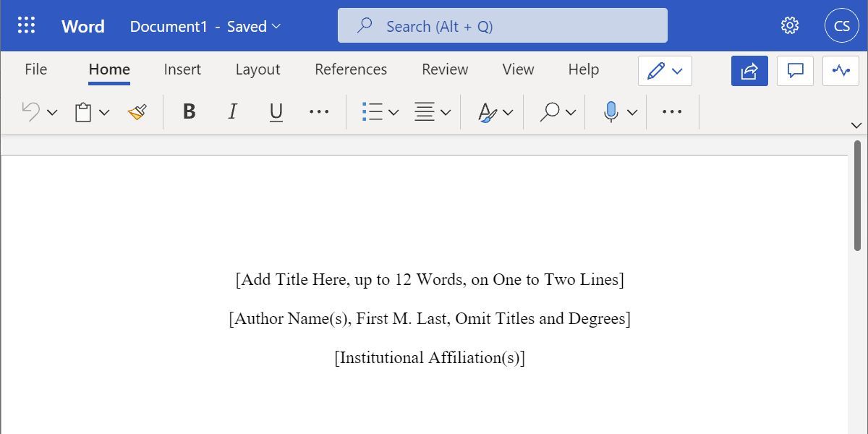
Task: Open the File menu
Action: click(x=35, y=69)
